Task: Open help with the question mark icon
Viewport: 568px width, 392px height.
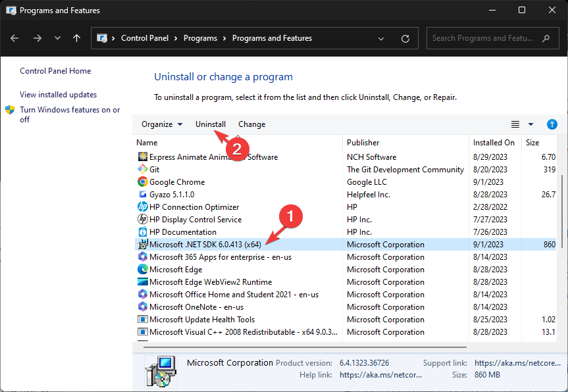Action: 552,124
